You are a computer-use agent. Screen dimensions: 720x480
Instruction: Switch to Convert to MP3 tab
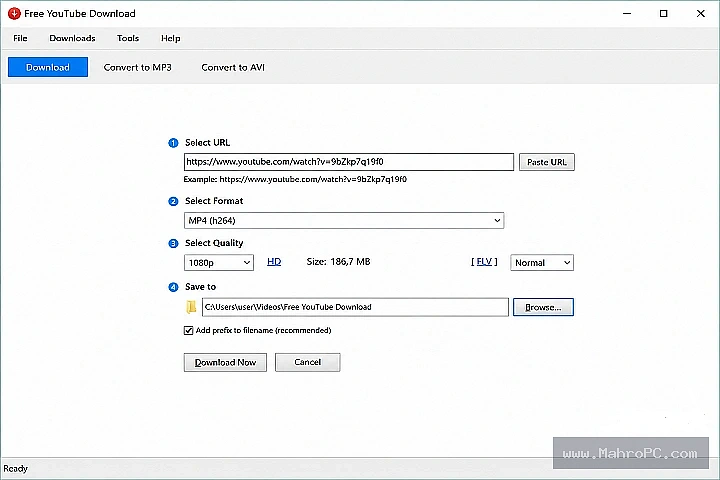click(x=137, y=68)
